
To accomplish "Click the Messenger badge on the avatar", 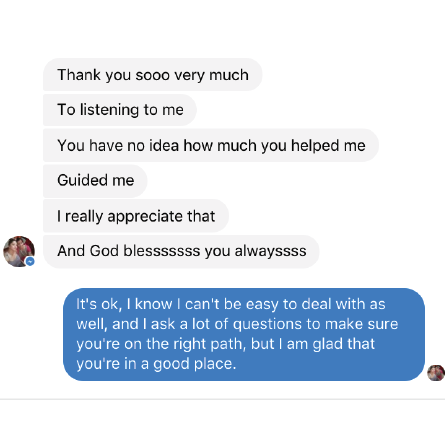I will click(30, 262).
